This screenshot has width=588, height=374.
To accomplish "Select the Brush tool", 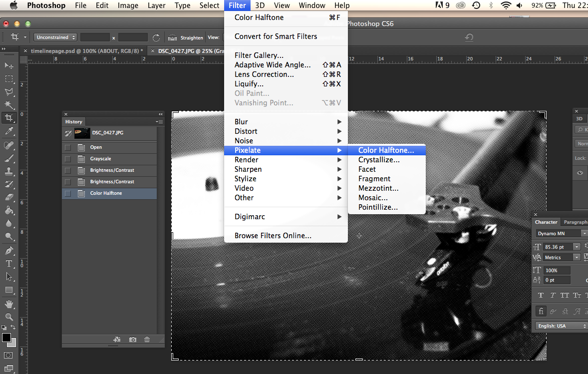I will point(9,158).
